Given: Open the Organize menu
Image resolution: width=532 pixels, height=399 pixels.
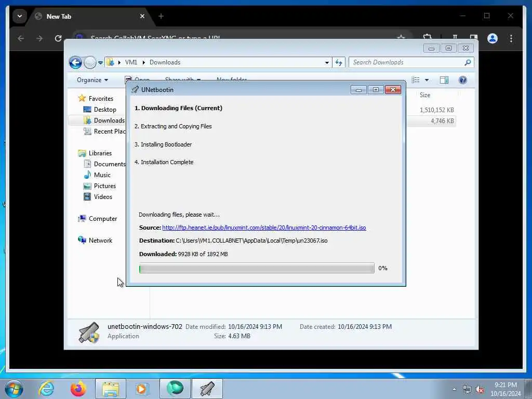Looking at the screenshot, I should [x=92, y=80].
